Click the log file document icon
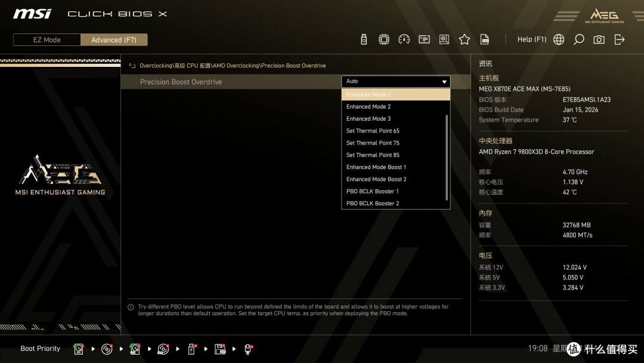Screen dimensions: 644x363 [x=485, y=39]
